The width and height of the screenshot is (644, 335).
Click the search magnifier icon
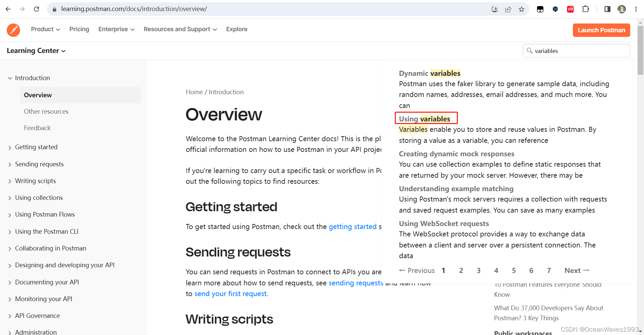530,51
